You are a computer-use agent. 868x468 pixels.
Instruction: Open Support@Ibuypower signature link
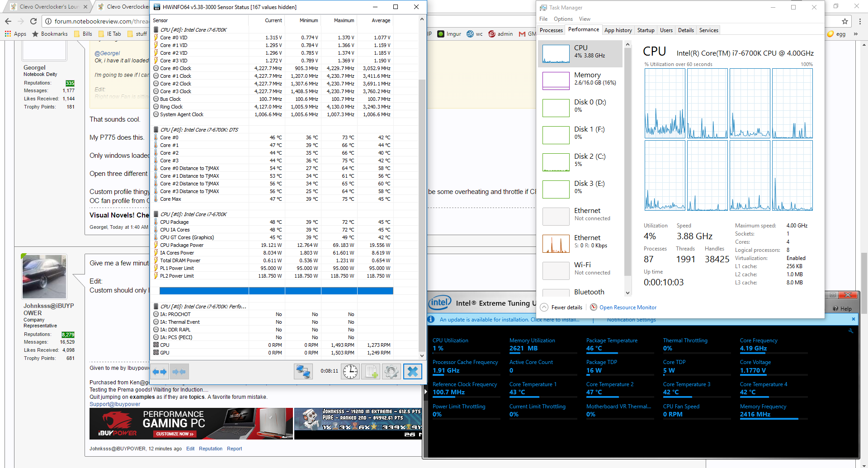click(115, 404)
